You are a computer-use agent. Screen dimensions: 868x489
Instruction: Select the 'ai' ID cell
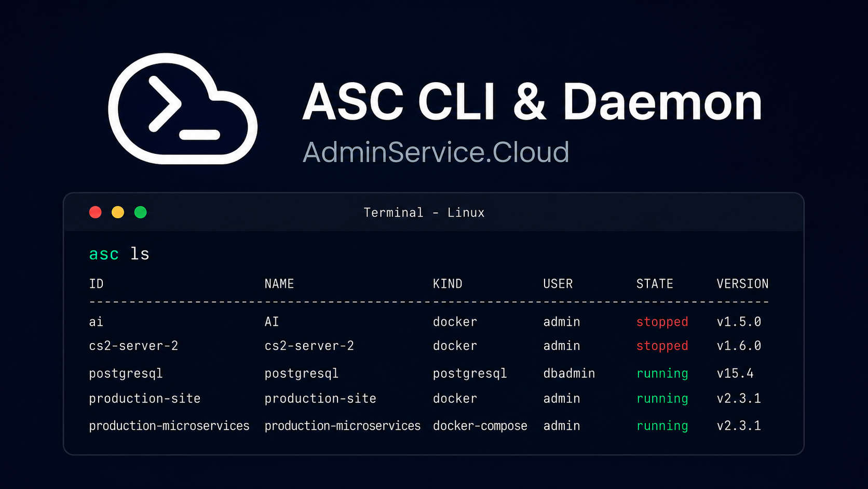[96, 322]
